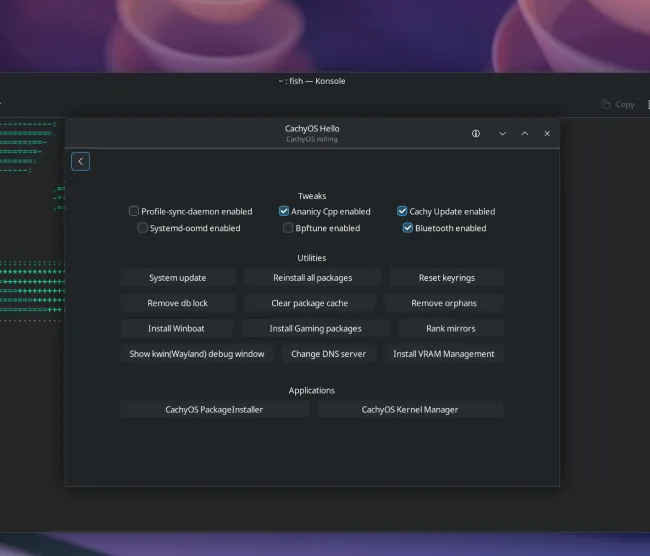Open CachyOS Kernel Manager

tap(410, 410)
